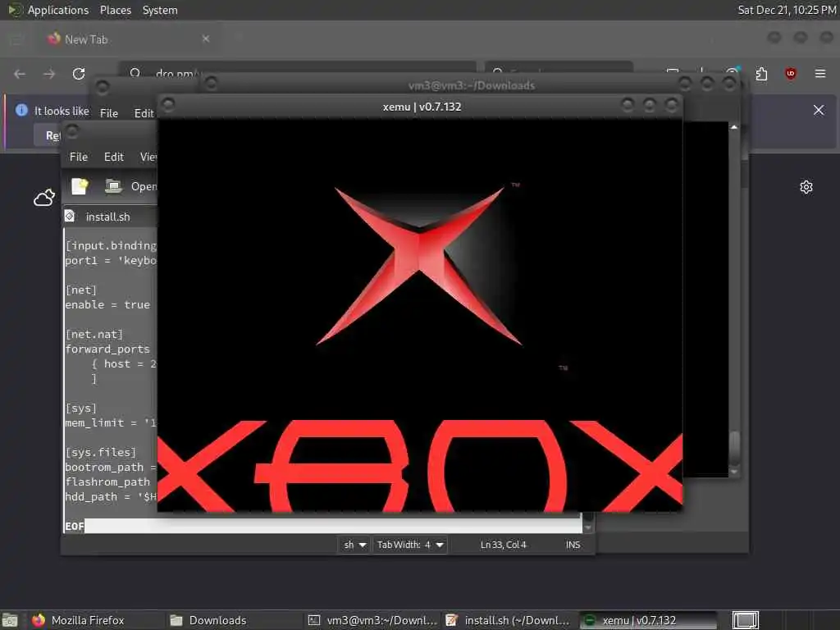Click the editor scrollbar down arrow
The width and height of the screenshot is (840, 630).
pos(588,527)
